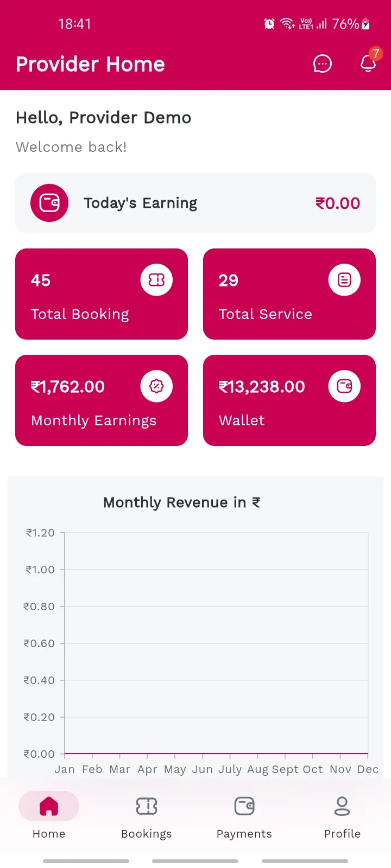Switch to the Payments tab
391x868 pixels.
tap(244, 818)
